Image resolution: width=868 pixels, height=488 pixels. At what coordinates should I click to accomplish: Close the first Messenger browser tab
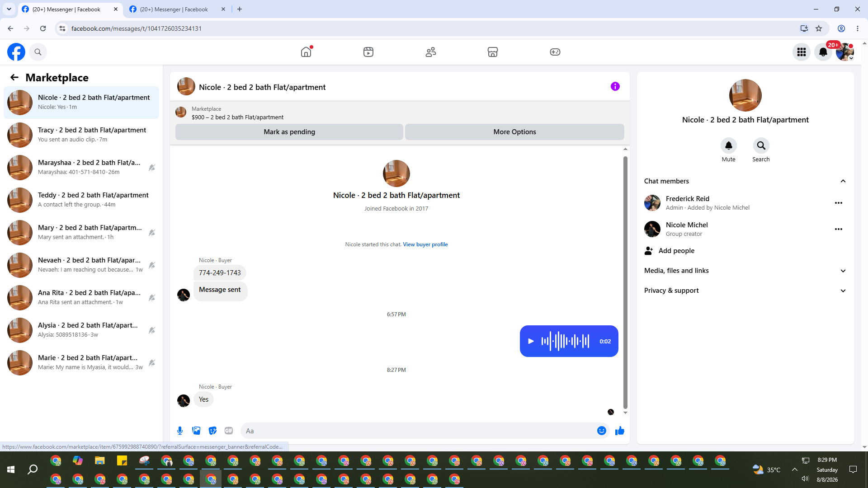pyautogui.click(x=116, y=9)
